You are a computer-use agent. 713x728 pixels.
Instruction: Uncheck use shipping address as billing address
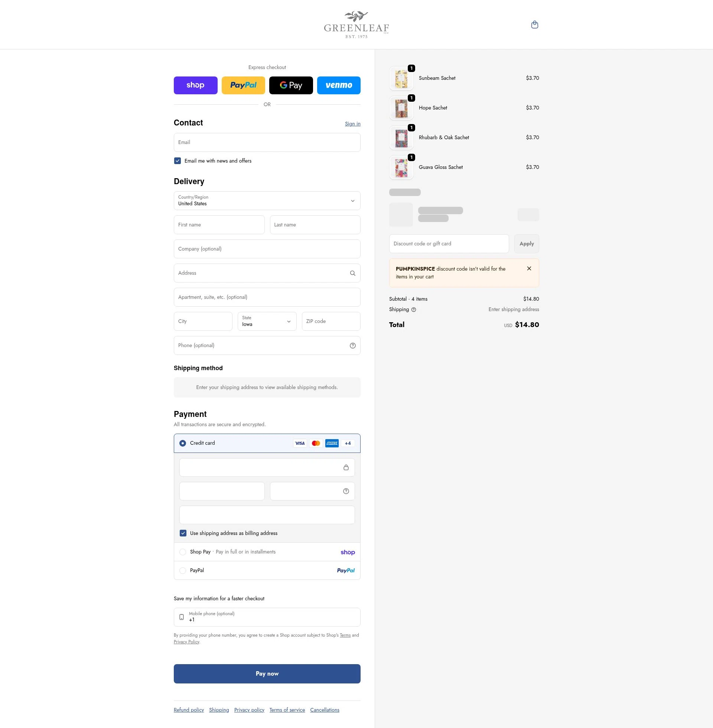pos(183,533)
